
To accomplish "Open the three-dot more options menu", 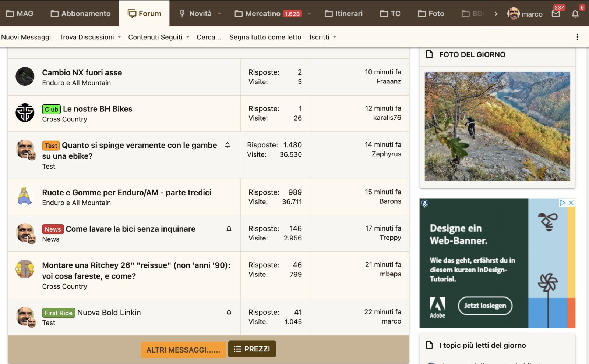I will click(x=577, y=37).
